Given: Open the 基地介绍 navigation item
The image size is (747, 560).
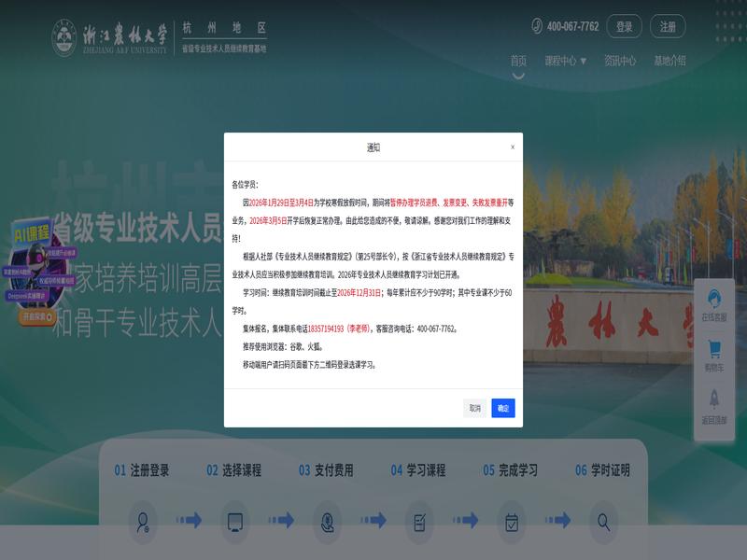Looking at the screenshot, I should tap(669, 61).
